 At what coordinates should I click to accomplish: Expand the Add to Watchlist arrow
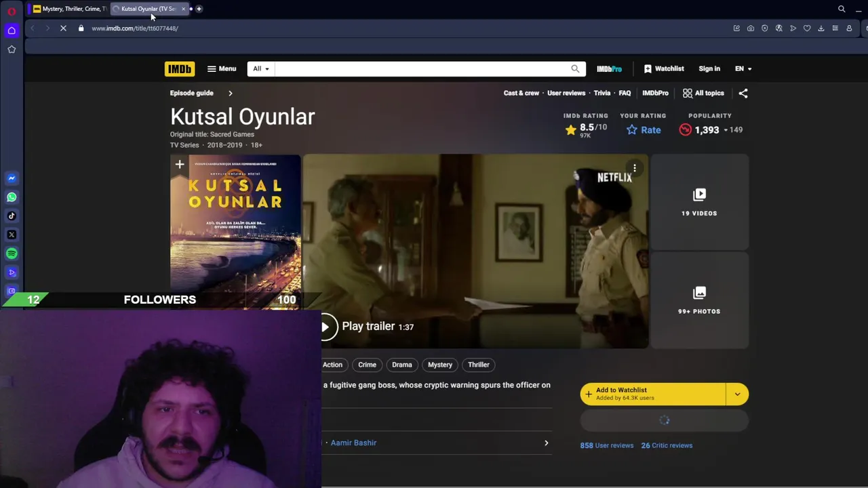point(737,394)
